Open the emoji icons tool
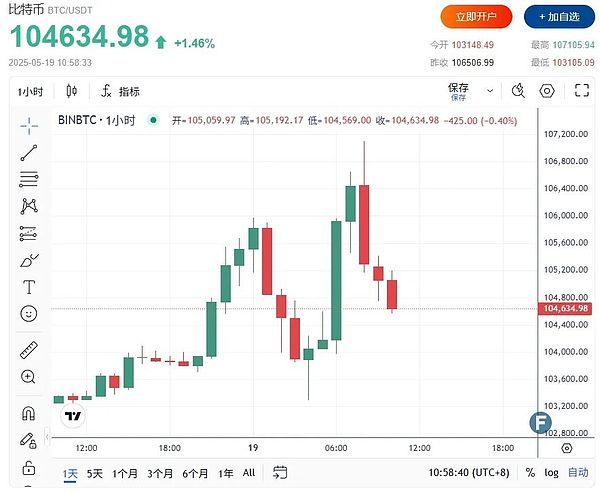Image resolution: width=600 pixels, height=493 pixels. point(28,314)
